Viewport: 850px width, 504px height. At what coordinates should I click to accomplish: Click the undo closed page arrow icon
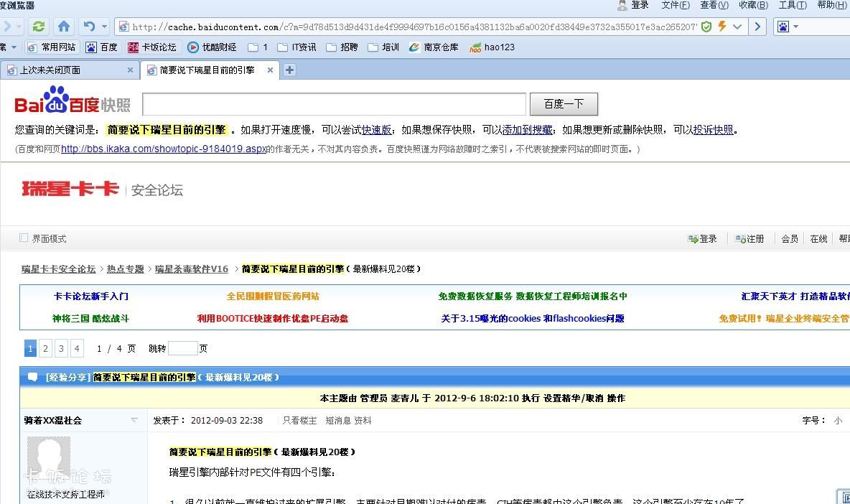coord(89,27)
